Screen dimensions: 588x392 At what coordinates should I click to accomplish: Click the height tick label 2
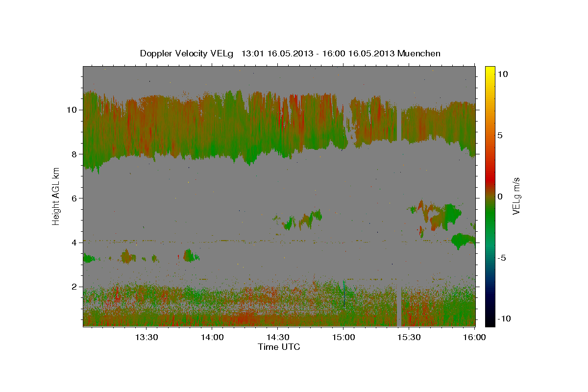[x=75, y=287]
